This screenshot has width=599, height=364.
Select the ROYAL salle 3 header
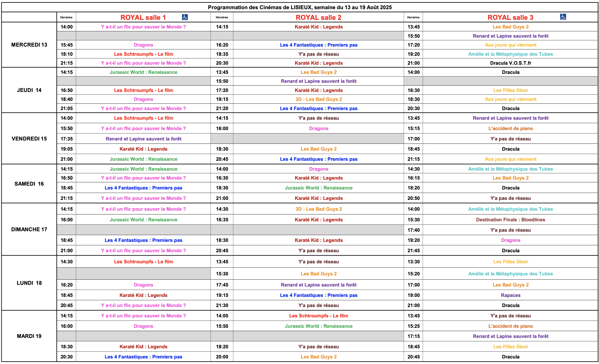click(x=510, y=17)
